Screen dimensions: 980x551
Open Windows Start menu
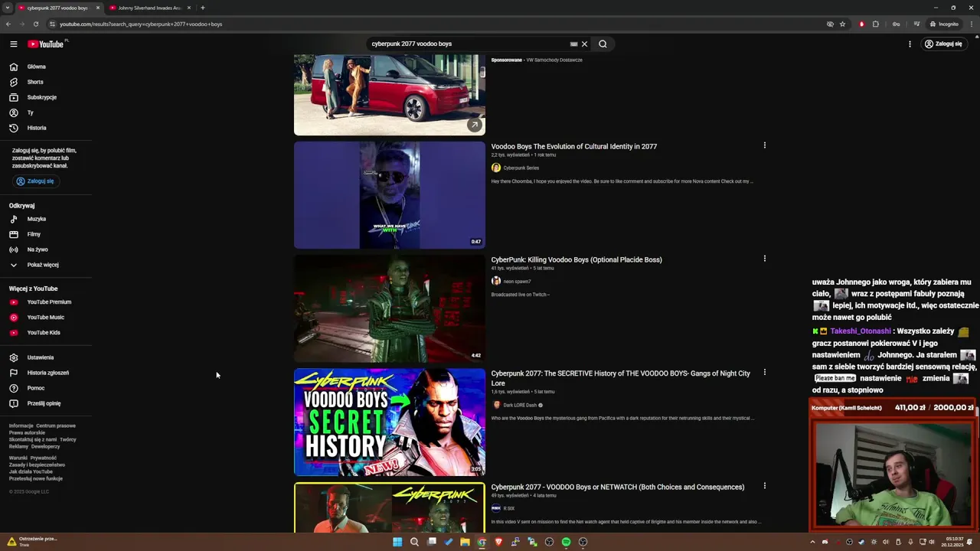tap(397, 542)
